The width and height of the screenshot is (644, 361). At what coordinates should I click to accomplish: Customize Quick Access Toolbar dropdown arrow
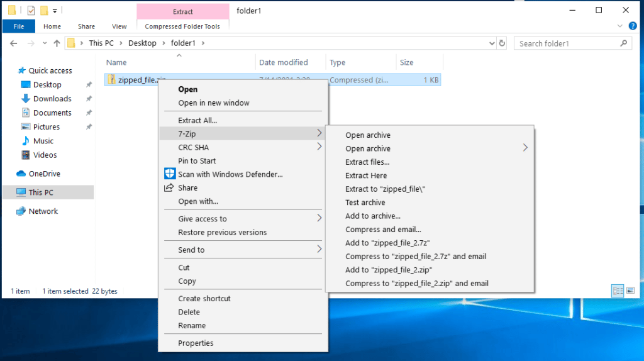pos(55,11)
